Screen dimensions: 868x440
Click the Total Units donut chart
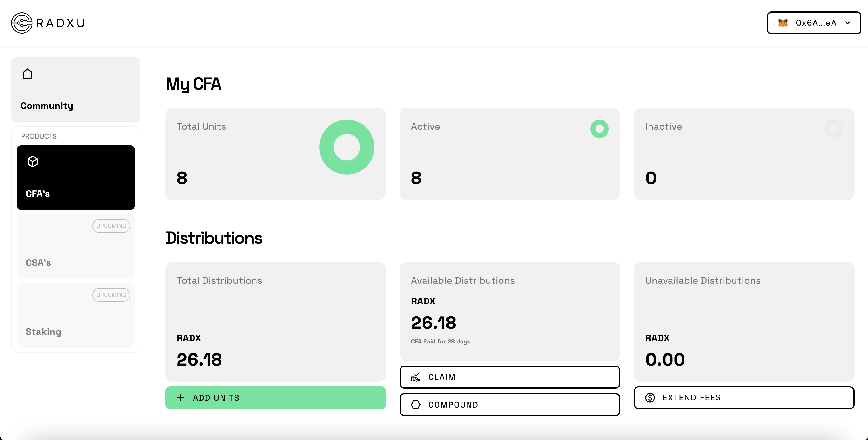347,147
